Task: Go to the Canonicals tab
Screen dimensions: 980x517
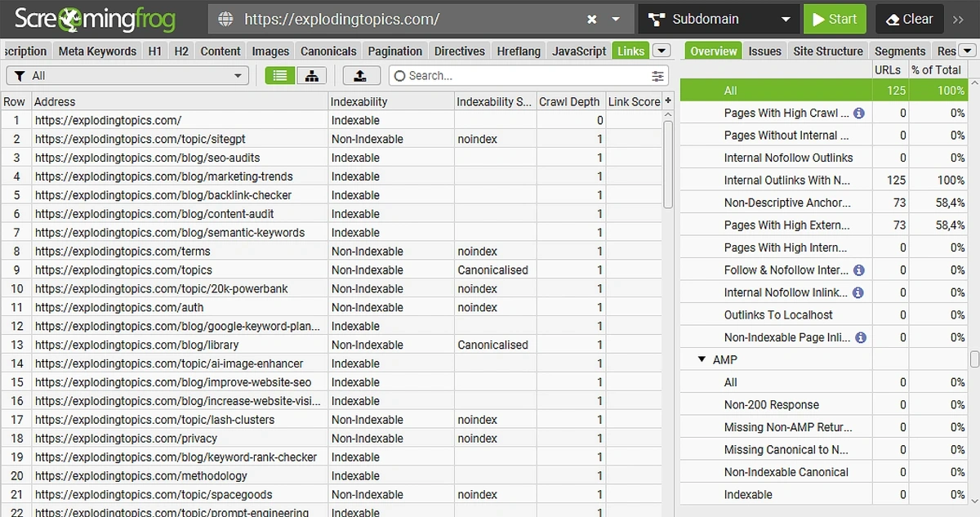Action: pyautogui.click(x=328, y=51)
